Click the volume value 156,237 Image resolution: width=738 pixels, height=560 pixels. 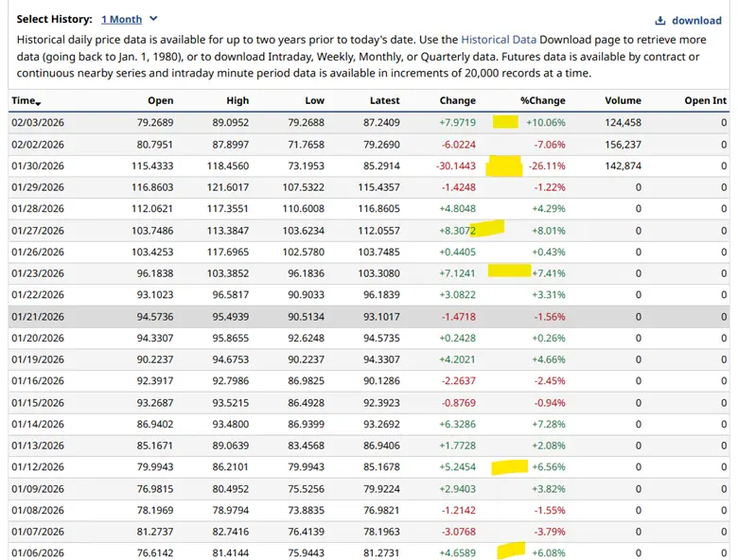tap(623, 145)
